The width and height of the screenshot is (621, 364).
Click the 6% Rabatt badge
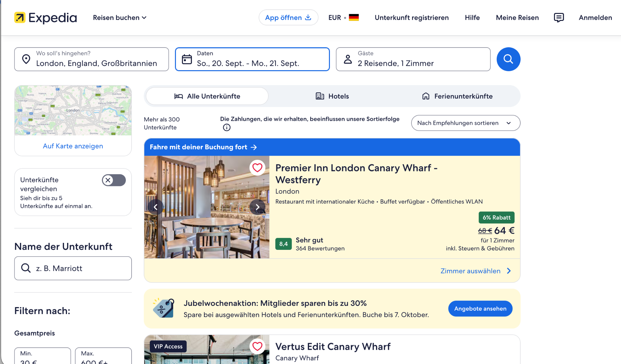click(x=496, y=217)
